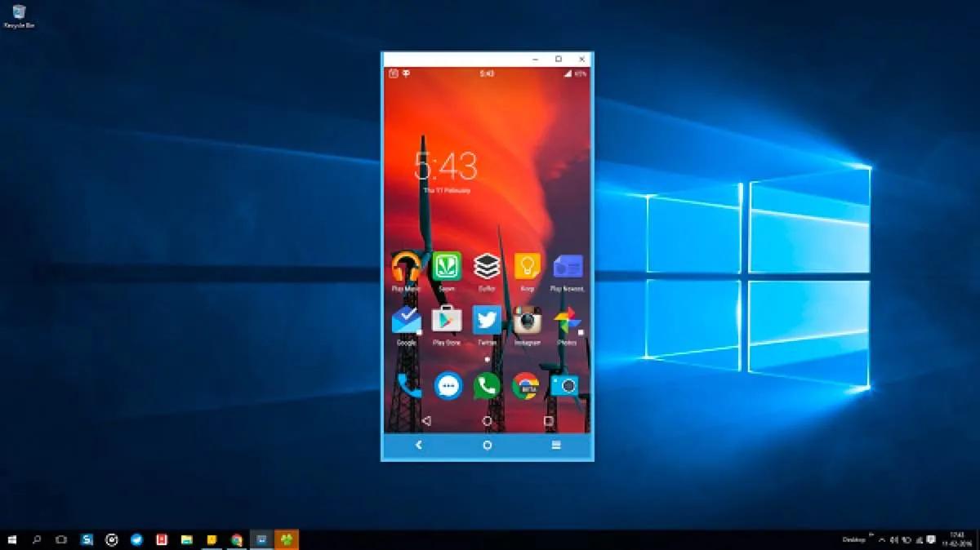Launch Play Newsstand

[567, 267]
